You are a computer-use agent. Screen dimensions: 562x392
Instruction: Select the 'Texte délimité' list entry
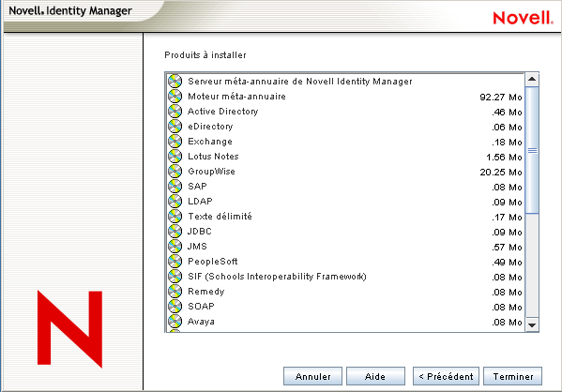coord(345,216)
